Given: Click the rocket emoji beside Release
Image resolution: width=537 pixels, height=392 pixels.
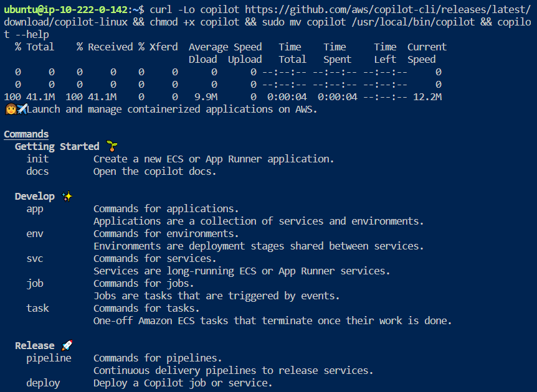Looking at the screenshot, I should pyautogui.click(x=67, y=345).
